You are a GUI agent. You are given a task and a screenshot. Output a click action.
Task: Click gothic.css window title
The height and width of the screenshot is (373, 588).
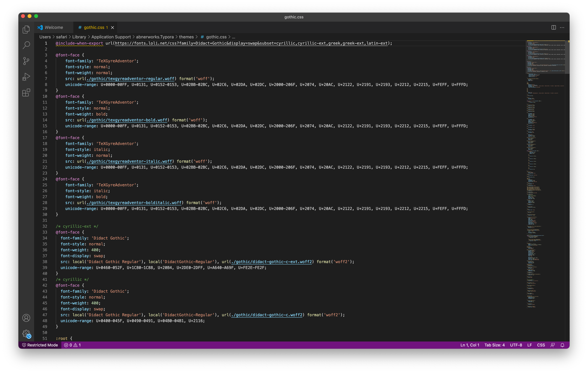[x=294, y=17]
